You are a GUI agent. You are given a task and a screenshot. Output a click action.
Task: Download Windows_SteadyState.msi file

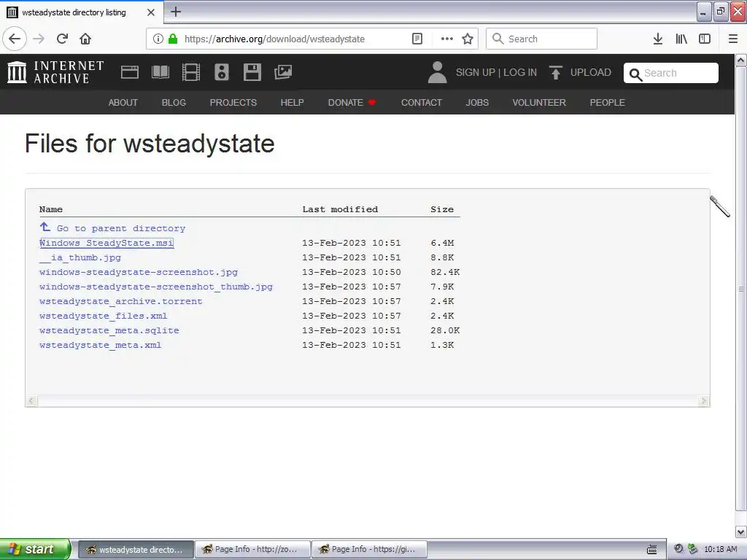click(107, 243)
